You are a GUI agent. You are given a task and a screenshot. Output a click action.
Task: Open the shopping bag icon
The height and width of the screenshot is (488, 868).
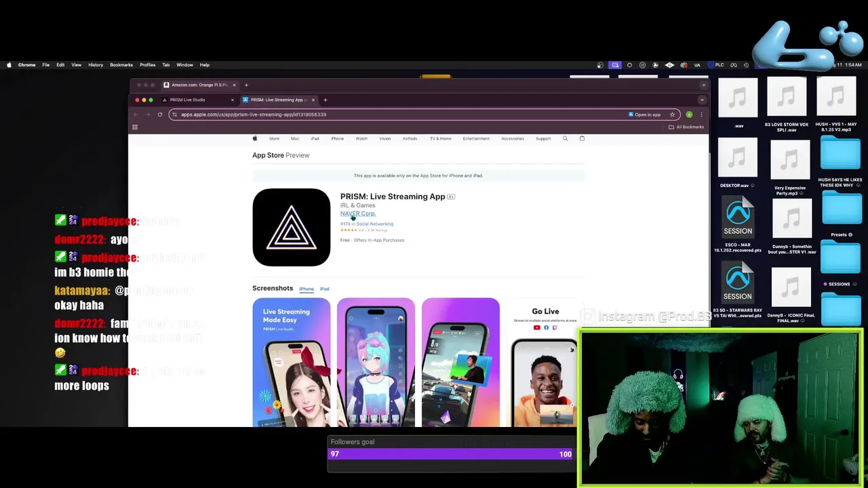pyautogui.click(x=582, y=138)
